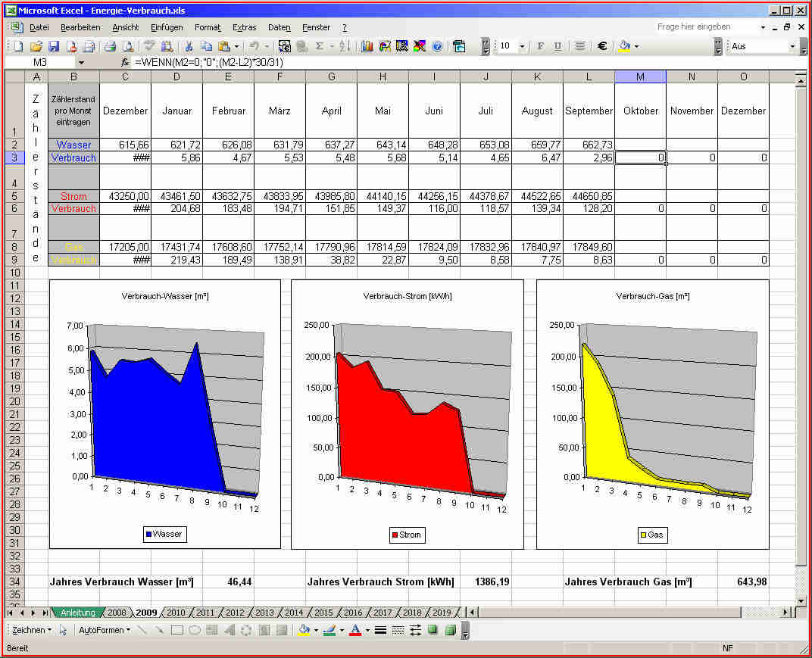Toggle underline formatting (U button)

(x=557, y=46)
